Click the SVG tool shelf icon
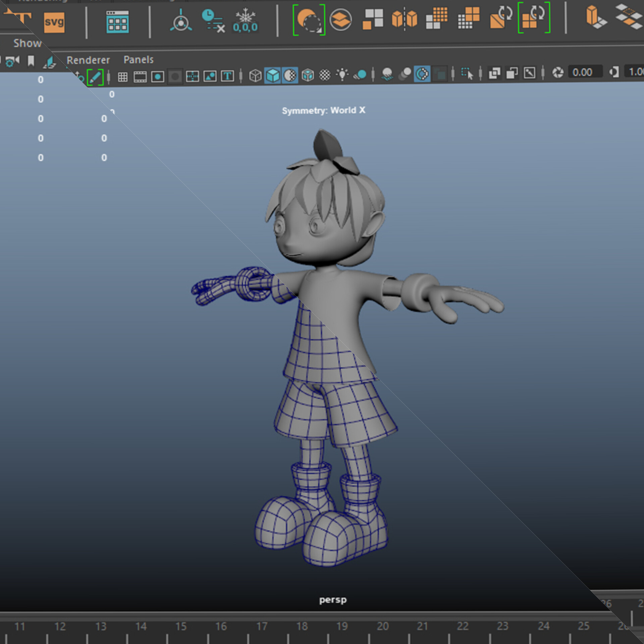Screen dimensions: 644x644 (x=54, y=22)
